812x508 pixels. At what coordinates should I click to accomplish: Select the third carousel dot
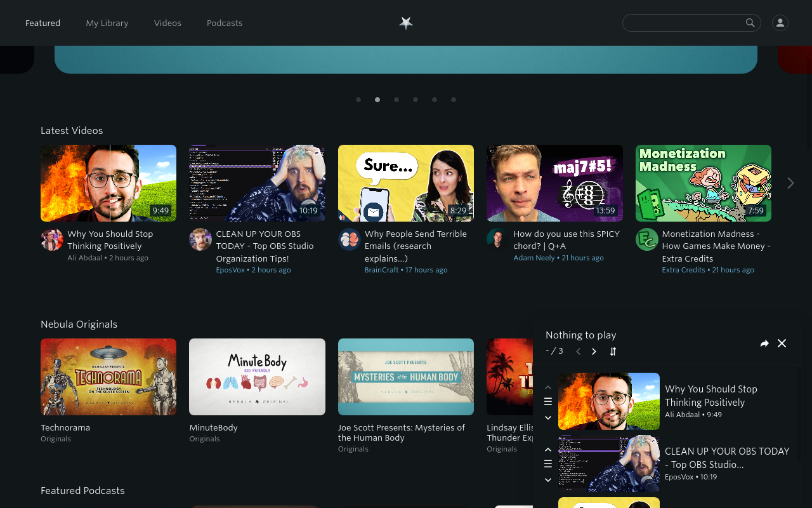tap(396, 100)
